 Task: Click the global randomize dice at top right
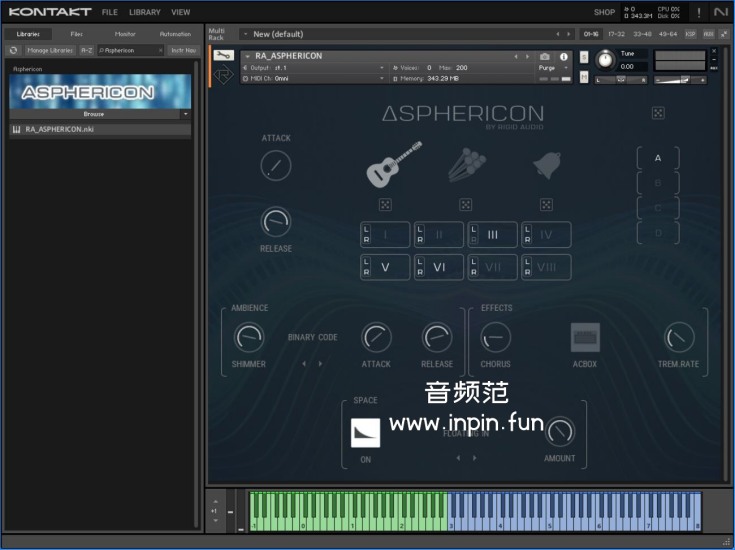658,113
